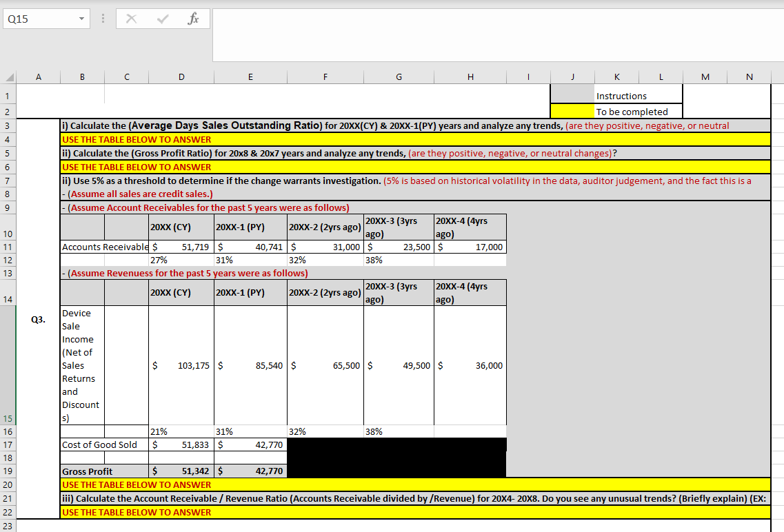Click the formula bar drag handle dots
The height and width of the screenshot is (532, 784).
[x=103, y=19]
